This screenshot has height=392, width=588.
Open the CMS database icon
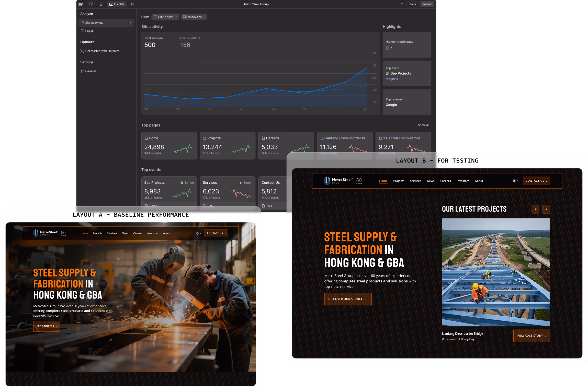101,4
